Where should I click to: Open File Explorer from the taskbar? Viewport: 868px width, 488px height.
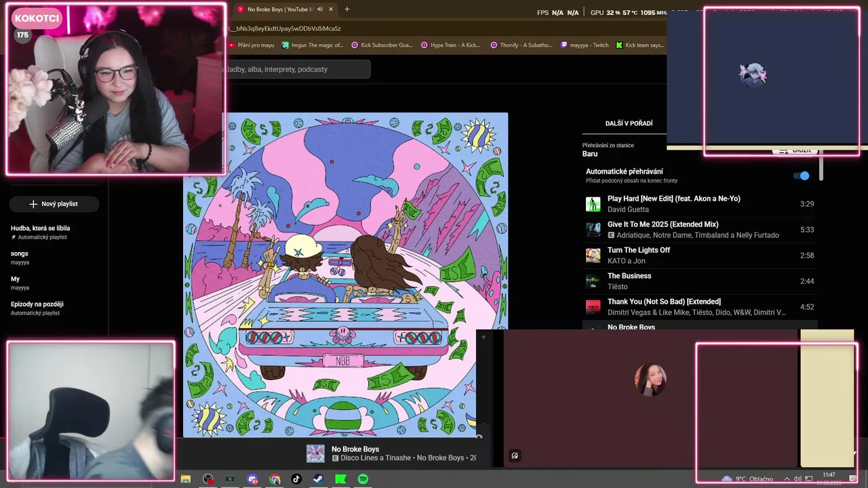pos(186,479)
